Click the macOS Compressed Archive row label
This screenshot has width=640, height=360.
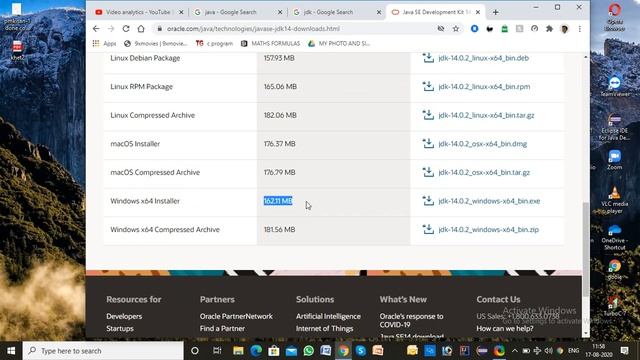coord(155,172)
